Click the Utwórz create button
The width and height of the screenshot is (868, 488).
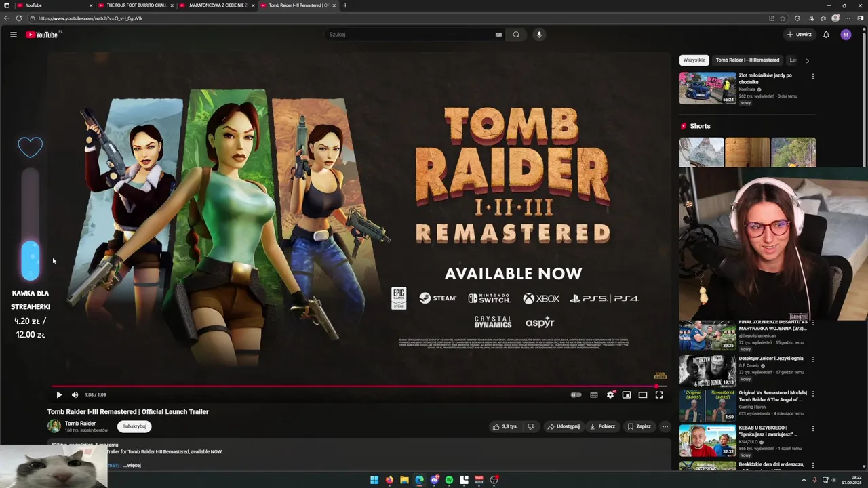[x=799, y=35]
